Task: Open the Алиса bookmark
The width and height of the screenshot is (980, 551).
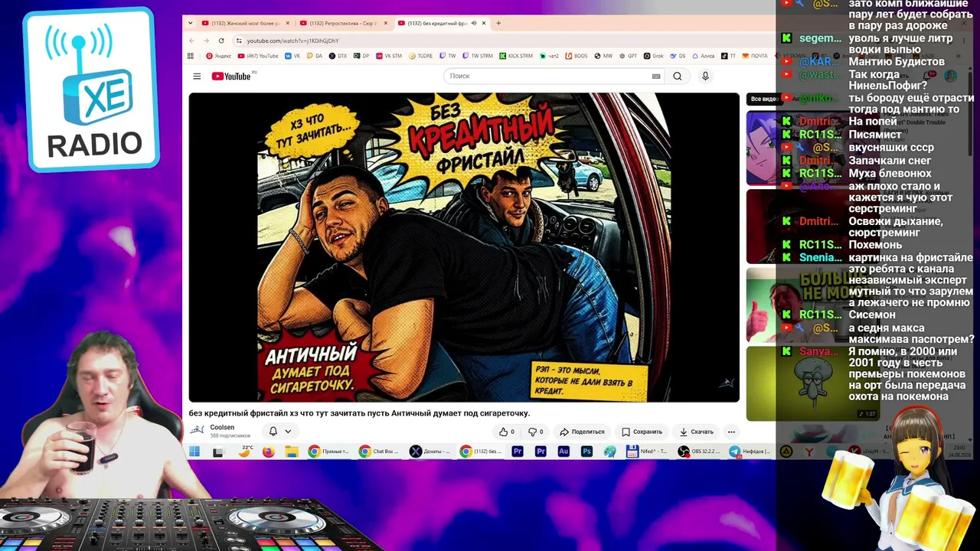Action: (x=703, y=56)
